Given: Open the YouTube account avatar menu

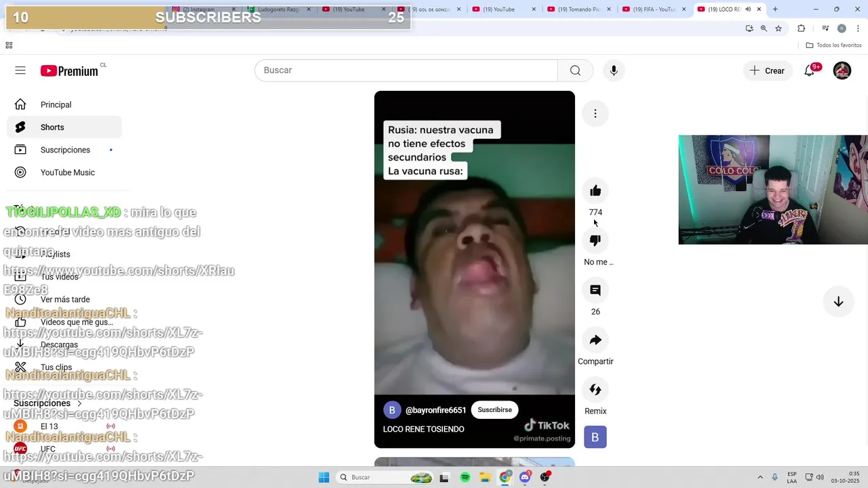Looking at the screenshot, I should pos(842,70).
